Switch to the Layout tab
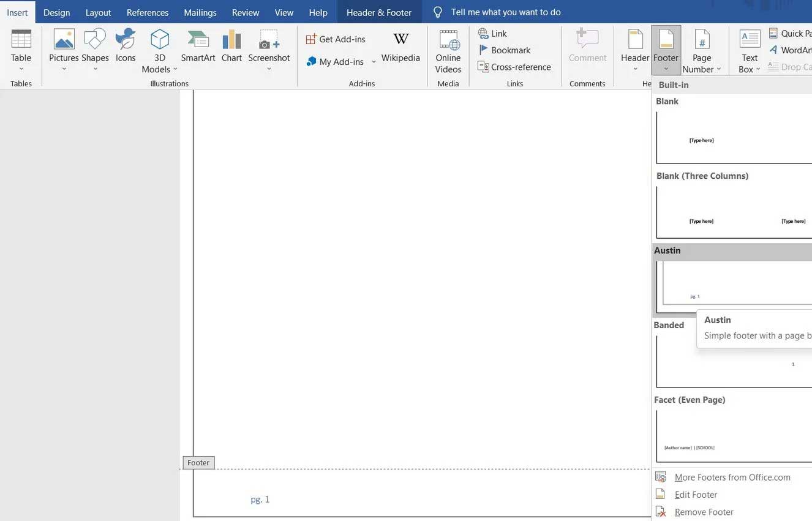 [98, 12]
